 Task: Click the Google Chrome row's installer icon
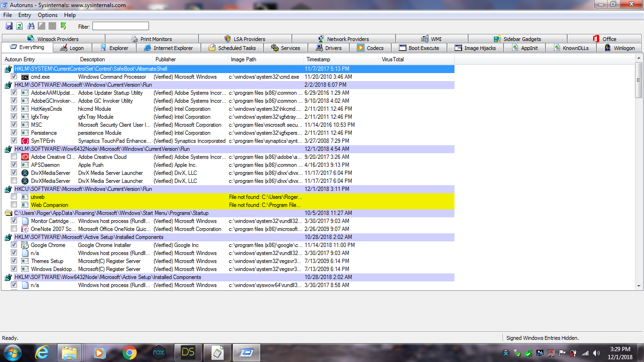(25, 245)
